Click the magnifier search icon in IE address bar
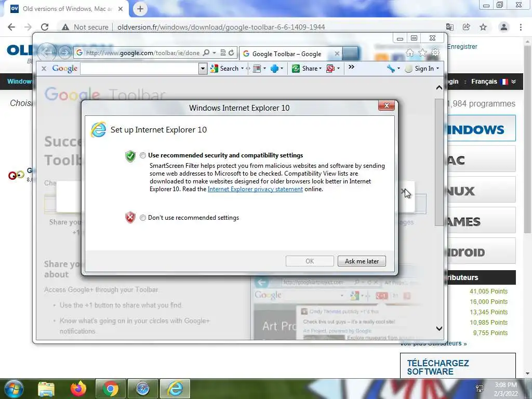This screenshot has height=399, width=532. (206, 53)
